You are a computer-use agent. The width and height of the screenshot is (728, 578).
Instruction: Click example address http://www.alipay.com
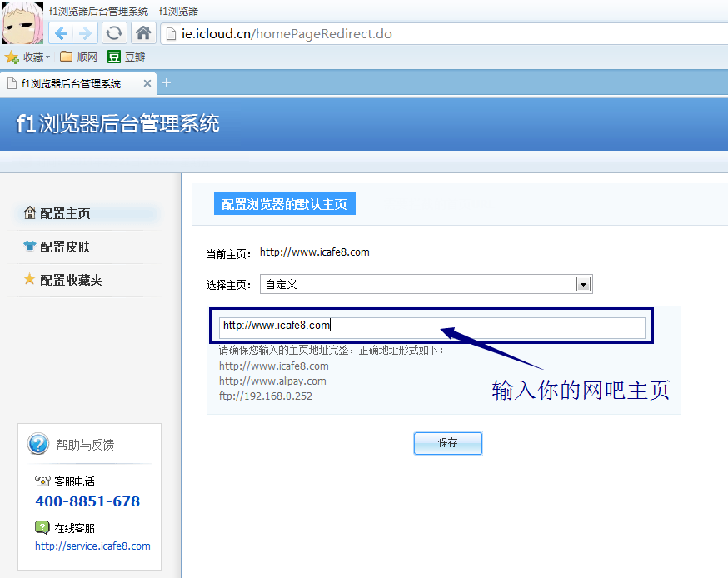[x=272, y=381]
